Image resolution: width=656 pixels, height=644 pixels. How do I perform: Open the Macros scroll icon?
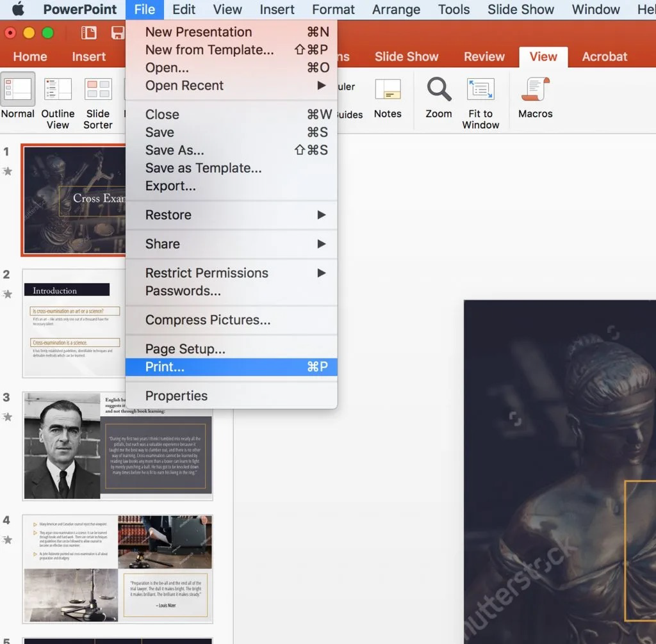click(x=535, y=96)
